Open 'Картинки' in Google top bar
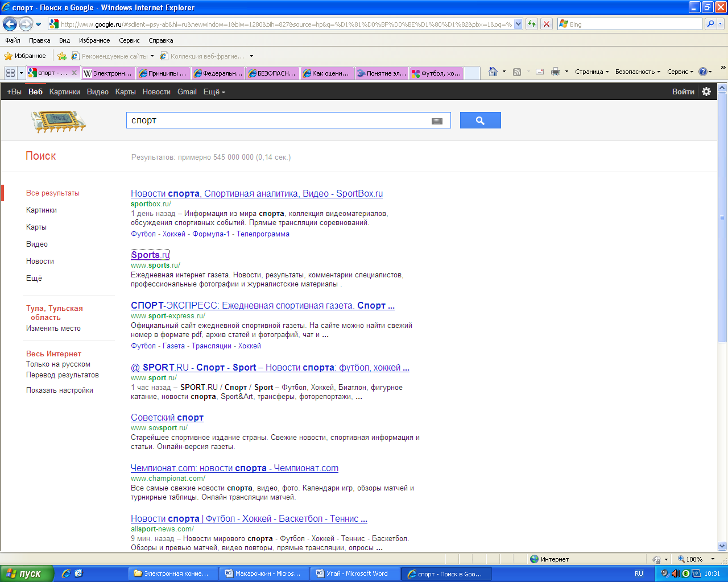This screenshot has height=582, width=728. coord(65,92)
